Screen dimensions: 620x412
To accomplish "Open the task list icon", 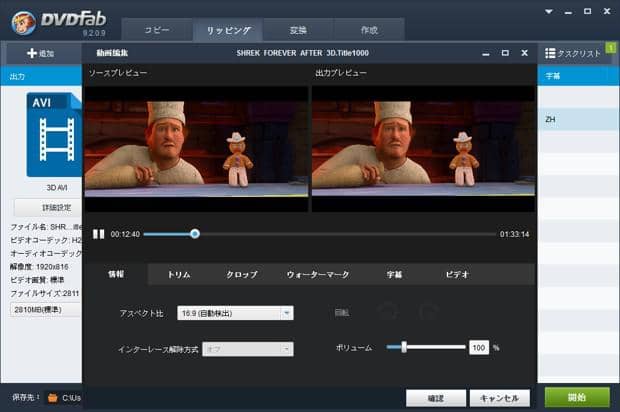I will (x=550, y=53).
